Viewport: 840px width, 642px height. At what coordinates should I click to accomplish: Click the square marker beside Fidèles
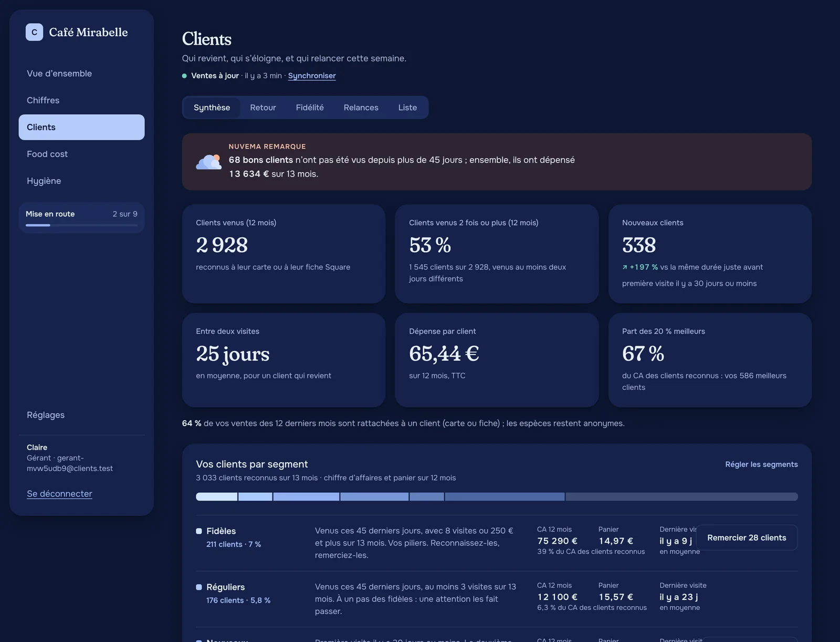199,531
